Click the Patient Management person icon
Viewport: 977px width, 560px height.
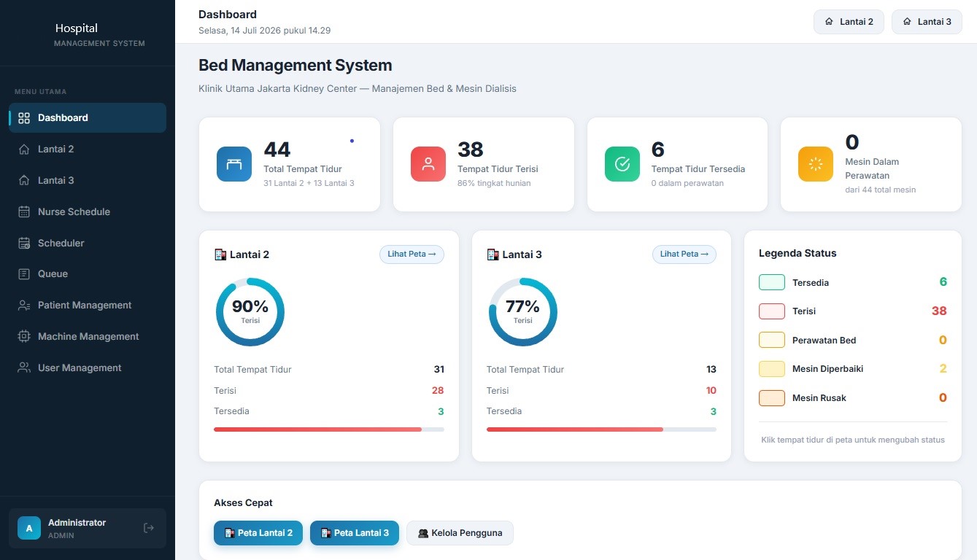(x=24, y=306)
